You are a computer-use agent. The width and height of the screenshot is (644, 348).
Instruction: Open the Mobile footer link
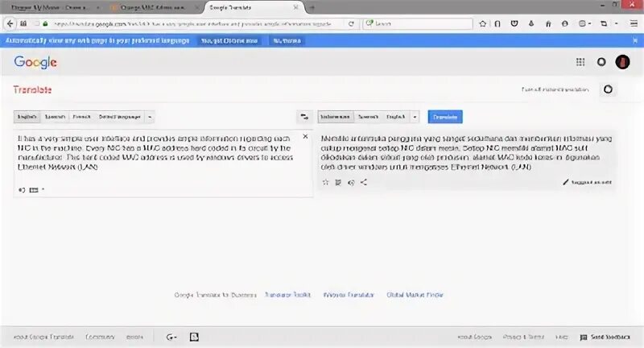pos(134,337)
